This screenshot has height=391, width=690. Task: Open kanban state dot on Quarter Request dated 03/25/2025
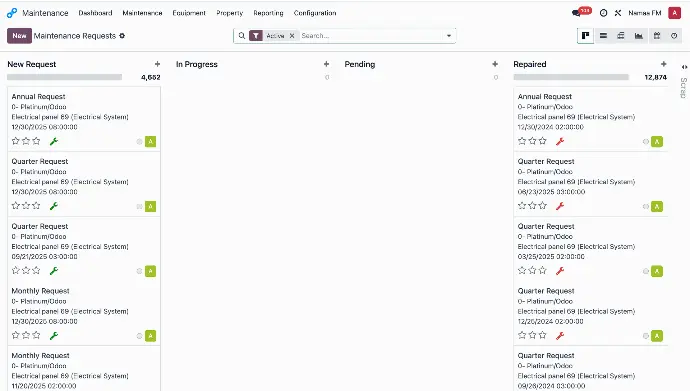pyautogui.click(x=646, y=271)
